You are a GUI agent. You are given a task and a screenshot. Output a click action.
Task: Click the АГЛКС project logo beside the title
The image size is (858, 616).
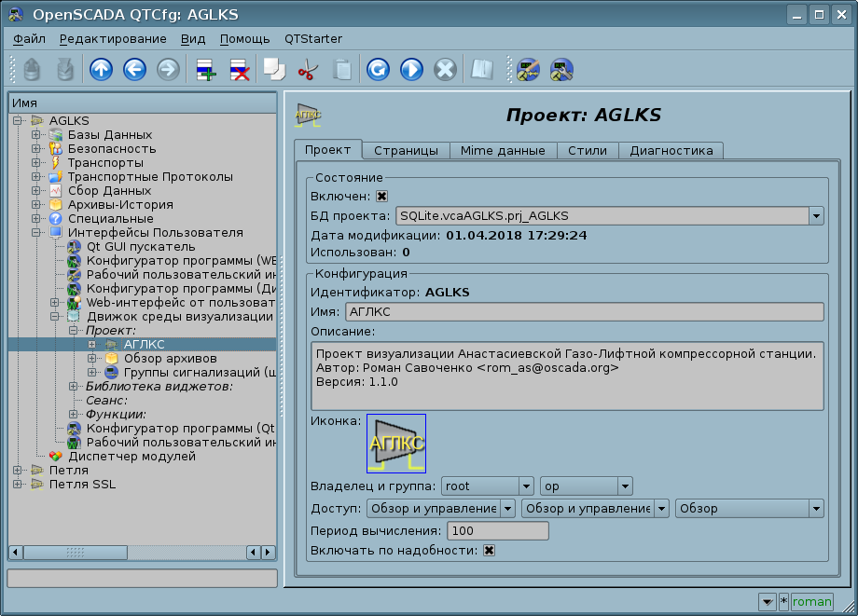(308, 115)
